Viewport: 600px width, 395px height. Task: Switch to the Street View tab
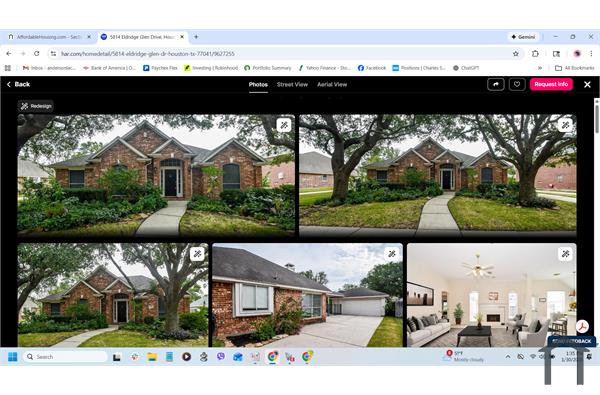point(292,85)
